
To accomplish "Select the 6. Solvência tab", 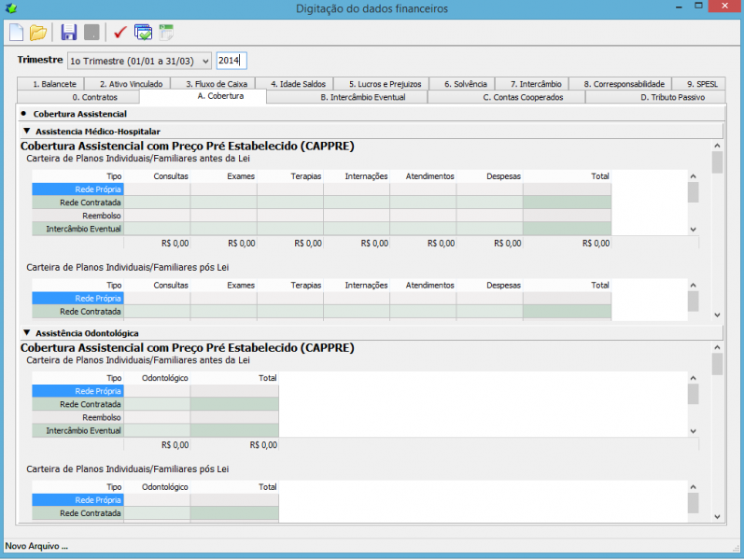I will coord(462,83).
